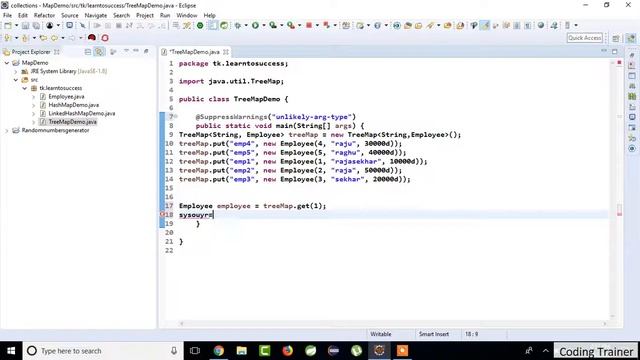
Task: Close the TreeMapDemo.java editor tab
Action: point(226,52)
